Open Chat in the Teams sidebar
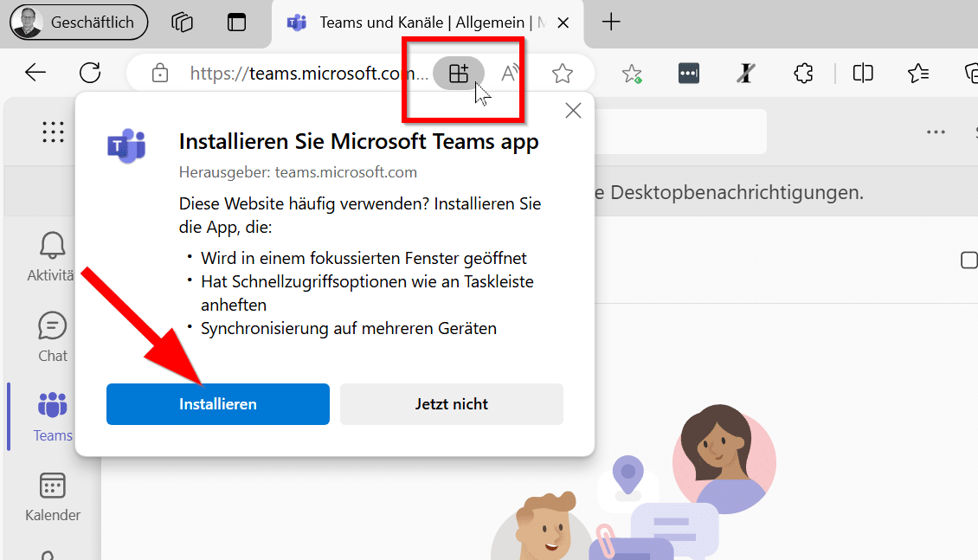Viewport: 978px width, 560px height. pos(52,338)
